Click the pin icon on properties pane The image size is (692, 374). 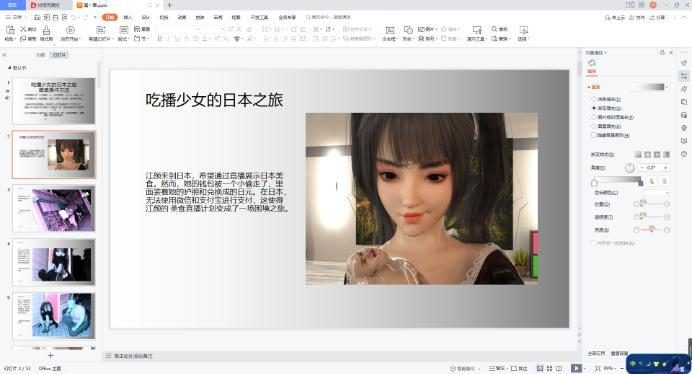tap(662, 53)
